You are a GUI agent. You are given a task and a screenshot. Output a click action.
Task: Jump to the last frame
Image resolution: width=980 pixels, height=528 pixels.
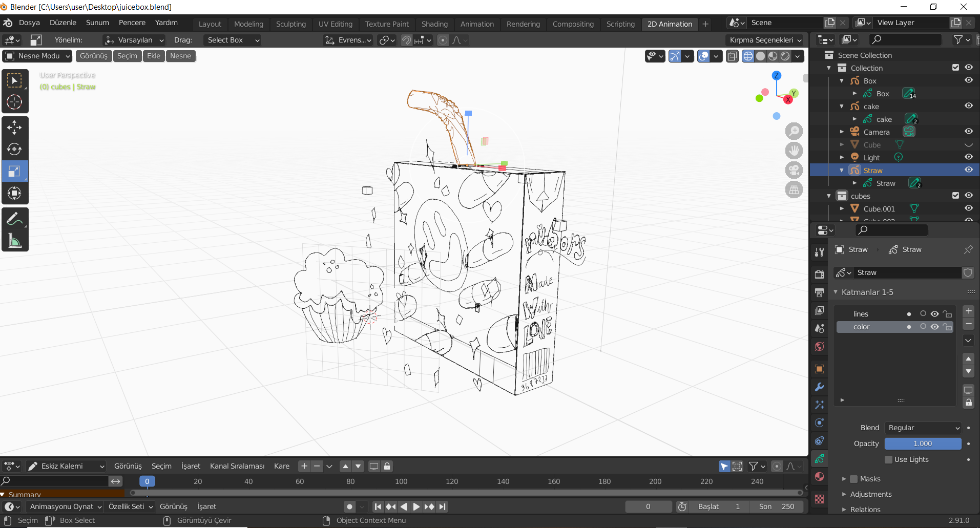[443, 506]
